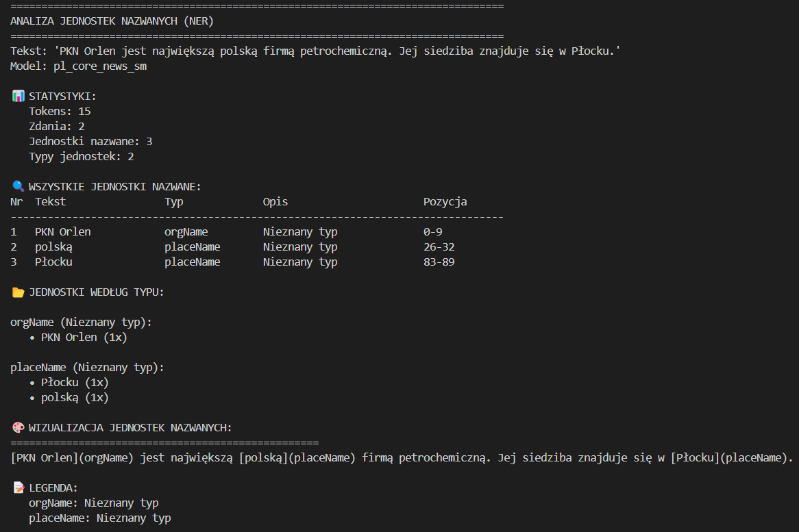The height and width of the screenshot is (532, 799).
Task: Click the 'placeName (Nieznany typ):' group heading
Action: pyautogui.click(x=87, y=368)
